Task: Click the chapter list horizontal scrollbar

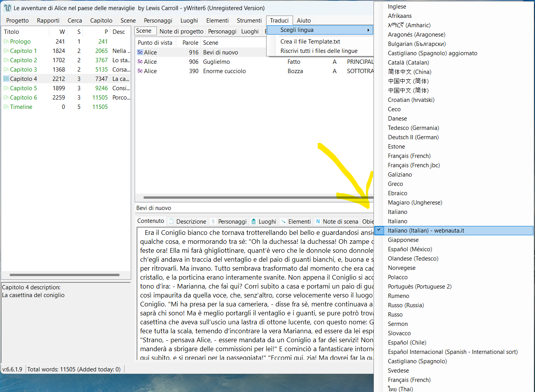Action: (64, 275)
